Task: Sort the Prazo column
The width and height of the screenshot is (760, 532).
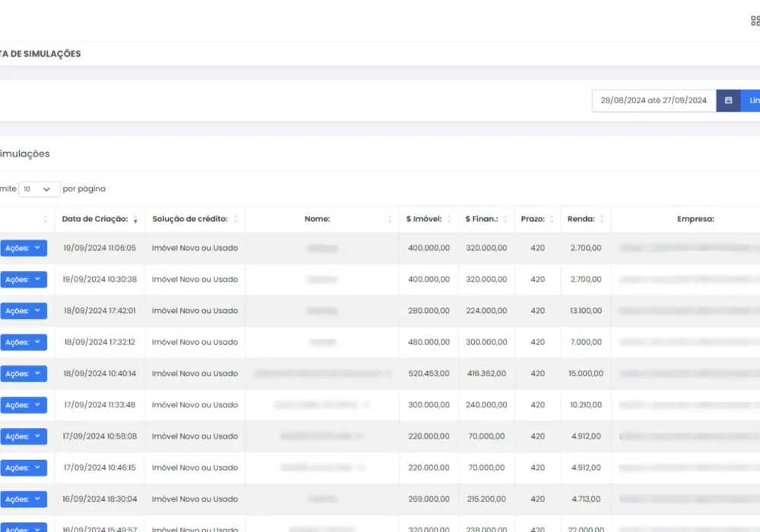Action: (553, 219)
